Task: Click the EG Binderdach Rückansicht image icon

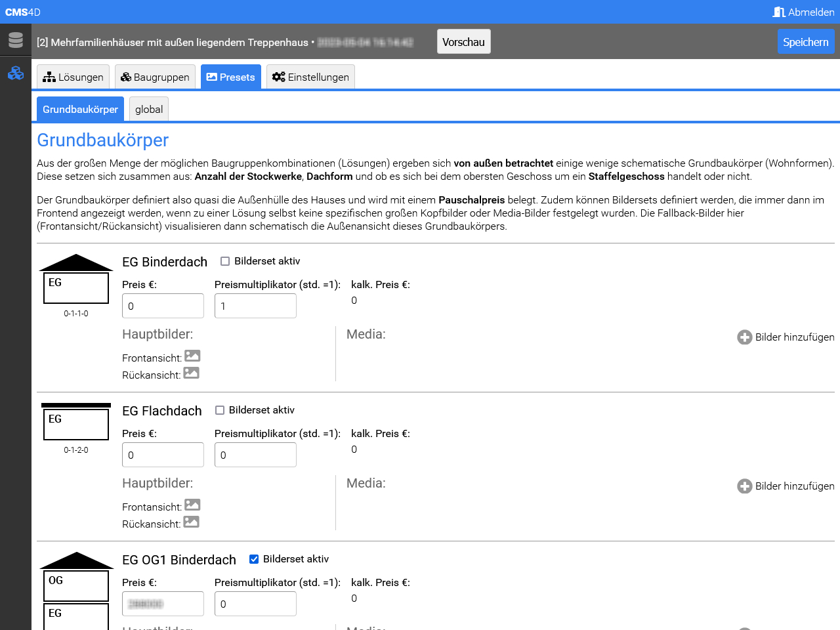Action: click(191, 373)
